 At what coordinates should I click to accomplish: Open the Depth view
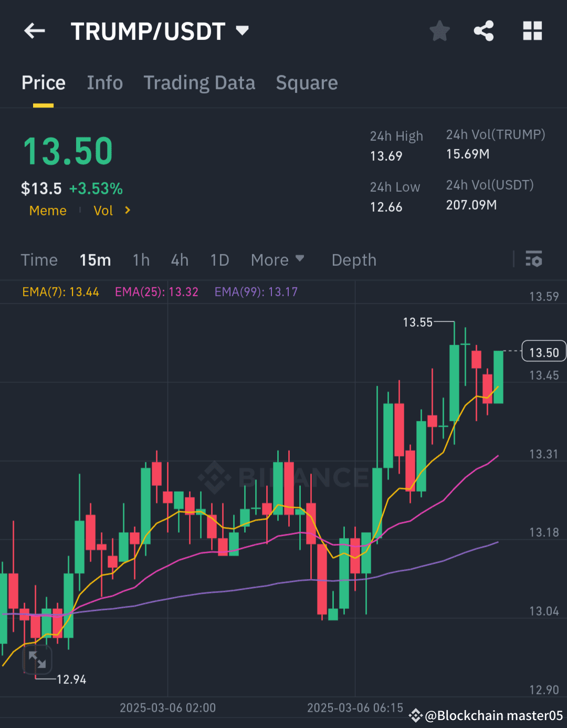[x=354, y=259]
